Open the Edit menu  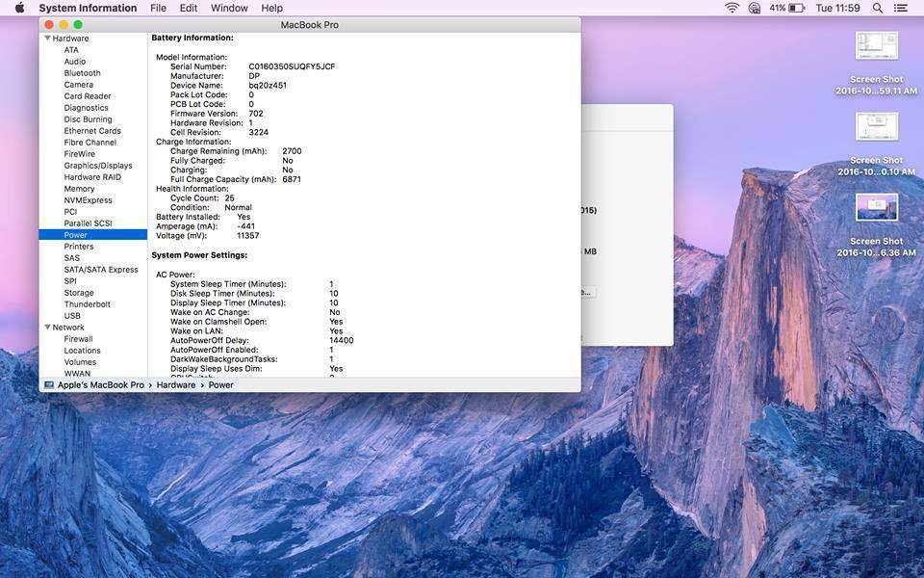coord(189,8)
